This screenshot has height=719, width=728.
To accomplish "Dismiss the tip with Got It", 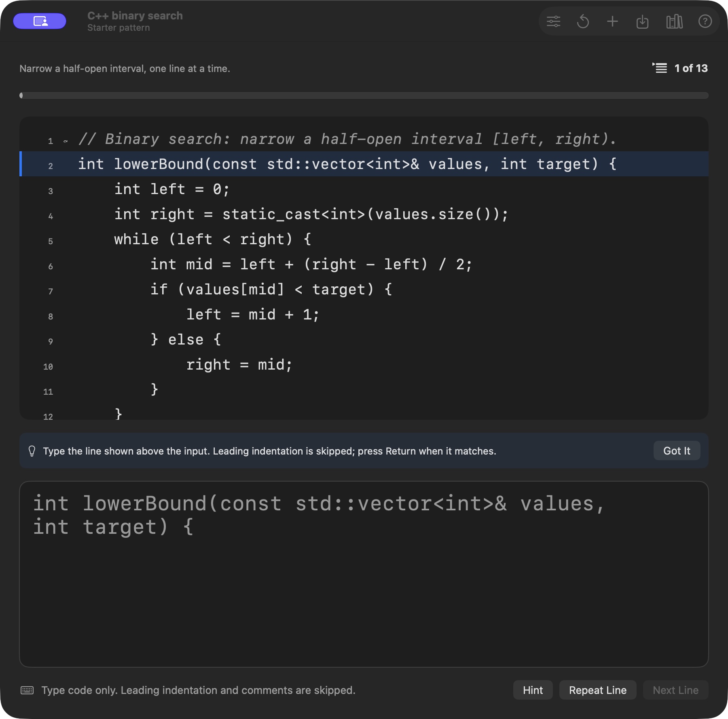I will [x=677, y=450].
